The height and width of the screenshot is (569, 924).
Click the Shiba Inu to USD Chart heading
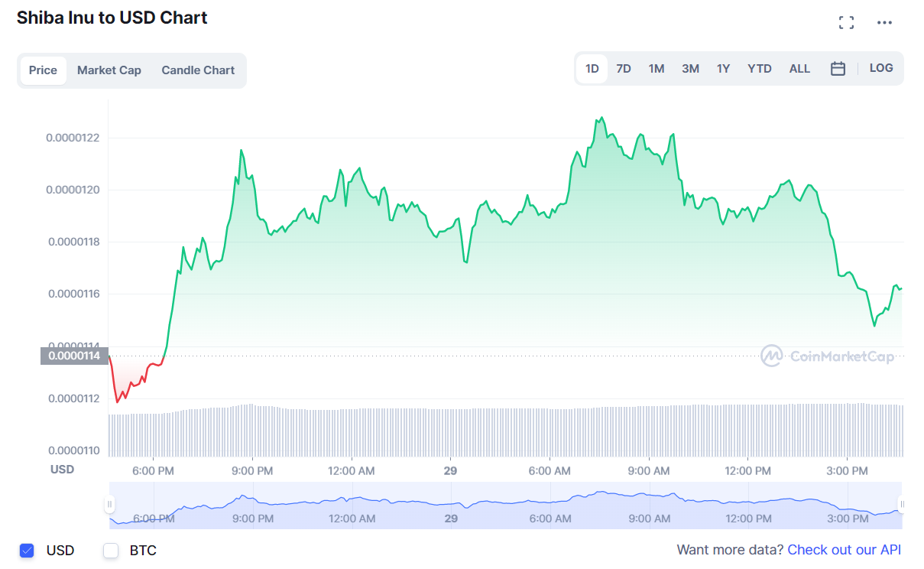pos(112,18)
